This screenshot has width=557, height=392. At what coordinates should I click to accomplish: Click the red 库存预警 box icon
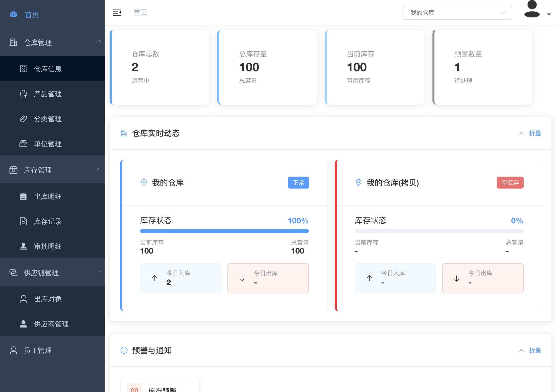point(135,389)
